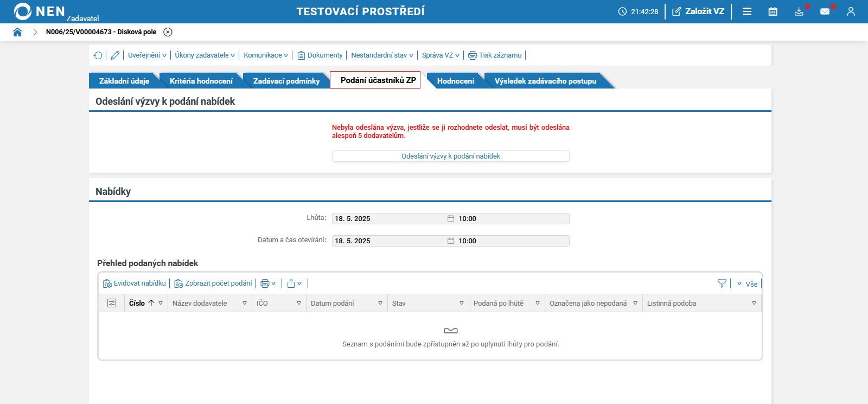This screenshot has width=868, height=404.
Task: Click breadcrumb N006/25/V00004673 - Disková pole
Action: (x=101, y=32)
